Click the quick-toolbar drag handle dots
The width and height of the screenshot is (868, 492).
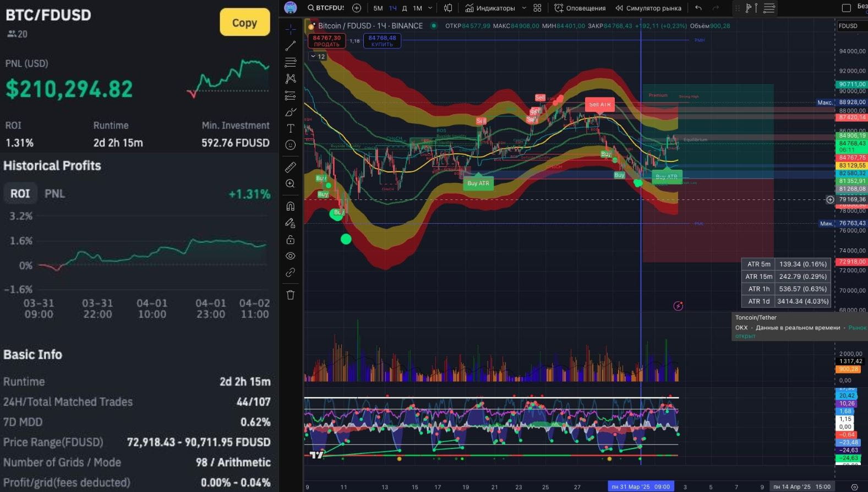pyautogui.click(x=738, y=8)
